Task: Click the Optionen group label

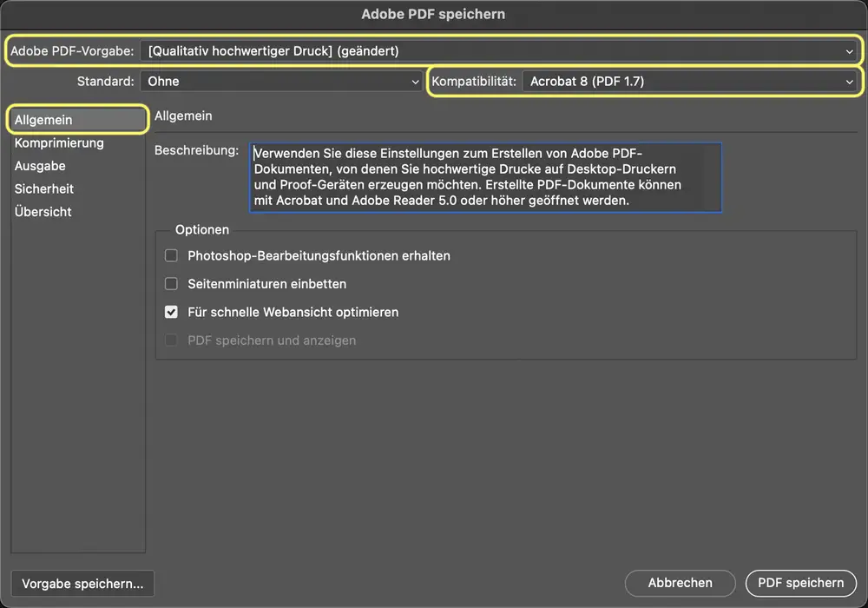Action: pos(202,230)
